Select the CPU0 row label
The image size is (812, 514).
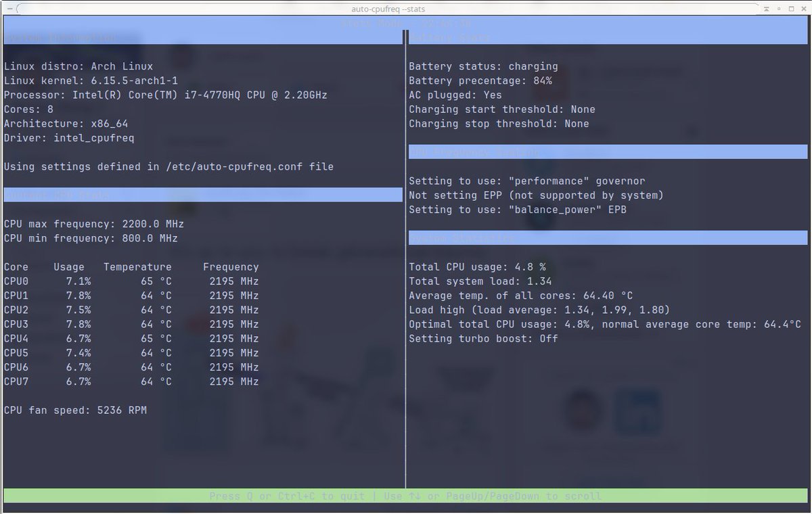(16, 281)
